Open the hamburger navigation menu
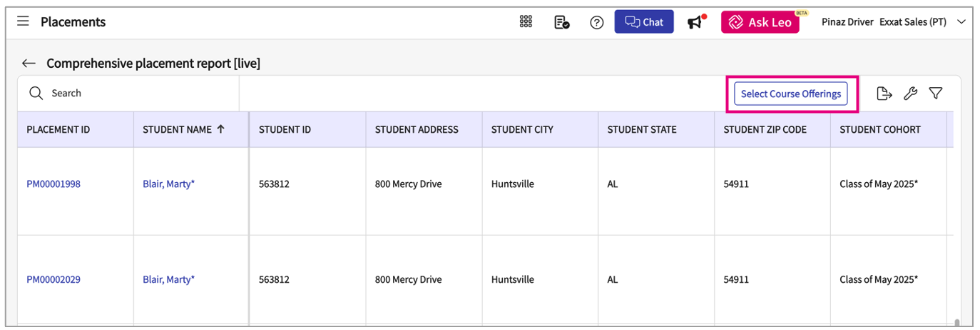980x330 pixels. [x=23, y=21]
